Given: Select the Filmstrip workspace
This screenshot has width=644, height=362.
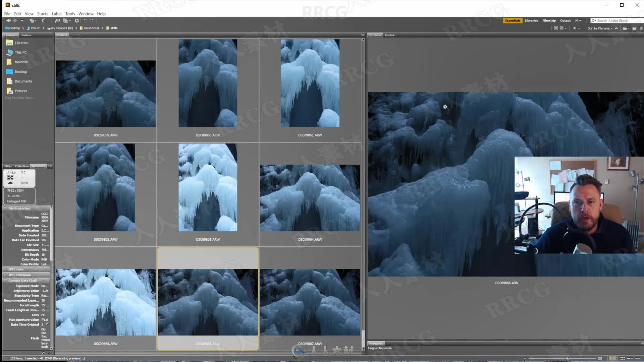Looking at the screenshot, I should click(549, 21).
